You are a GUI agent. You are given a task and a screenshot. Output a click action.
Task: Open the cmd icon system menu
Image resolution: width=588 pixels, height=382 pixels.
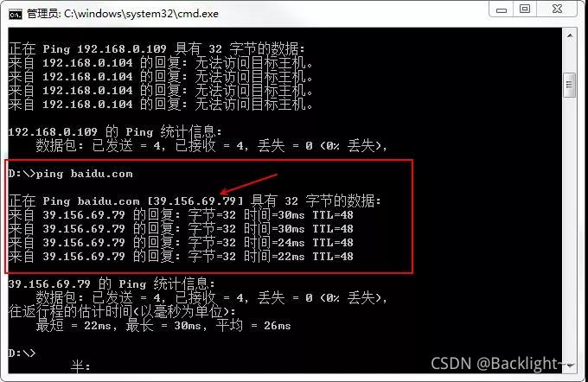click(x=16, y=14)
